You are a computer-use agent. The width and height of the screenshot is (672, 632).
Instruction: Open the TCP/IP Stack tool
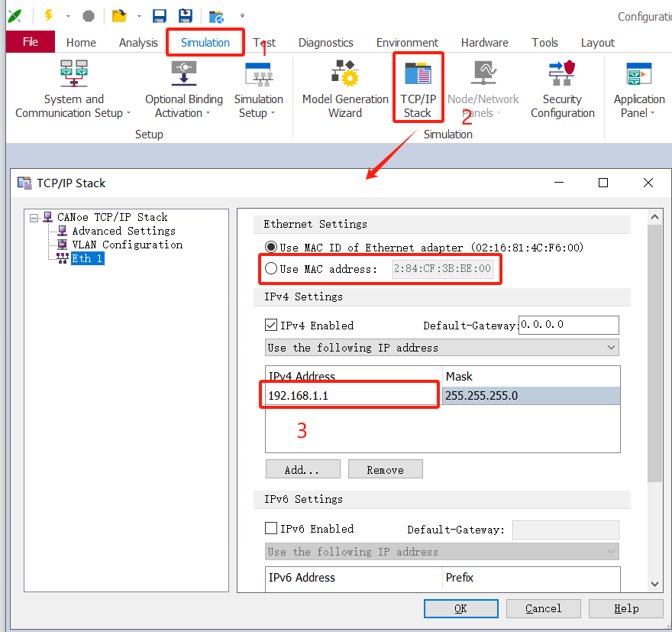[417, 86]
